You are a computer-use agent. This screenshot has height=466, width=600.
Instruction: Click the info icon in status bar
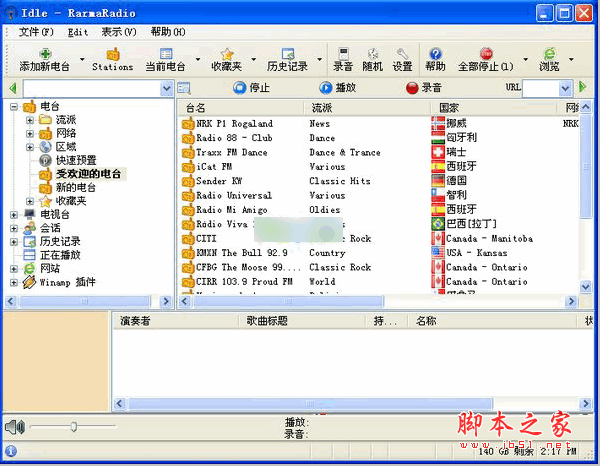[11, 451]
